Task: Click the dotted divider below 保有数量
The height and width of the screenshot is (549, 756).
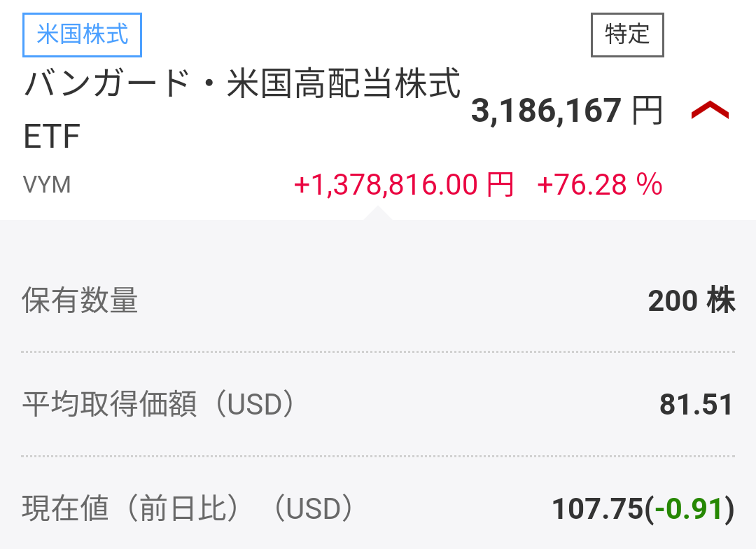Action: point(378,352)
